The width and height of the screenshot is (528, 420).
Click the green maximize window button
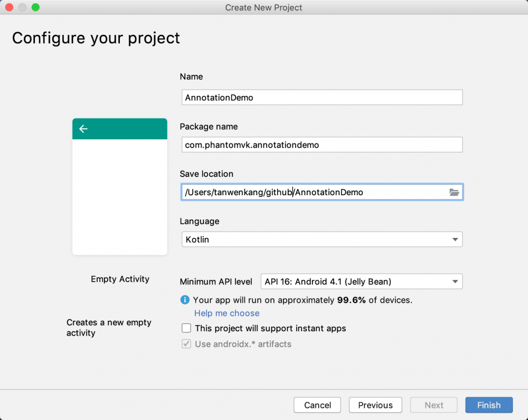35,7
